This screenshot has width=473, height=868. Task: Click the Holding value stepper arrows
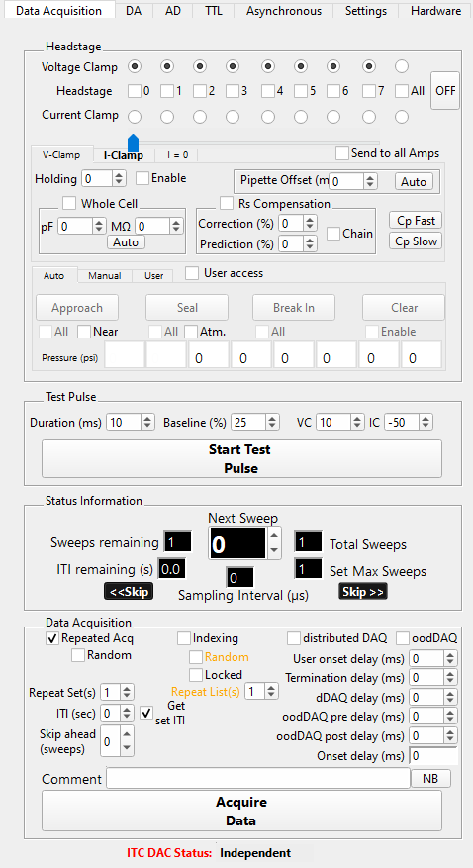pos(119,179)
